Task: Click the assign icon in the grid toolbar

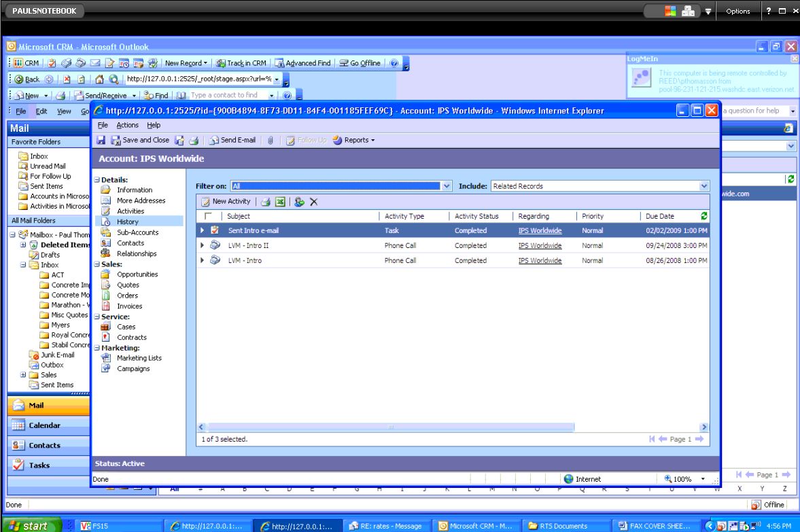Action: click(x=299, y=202)
